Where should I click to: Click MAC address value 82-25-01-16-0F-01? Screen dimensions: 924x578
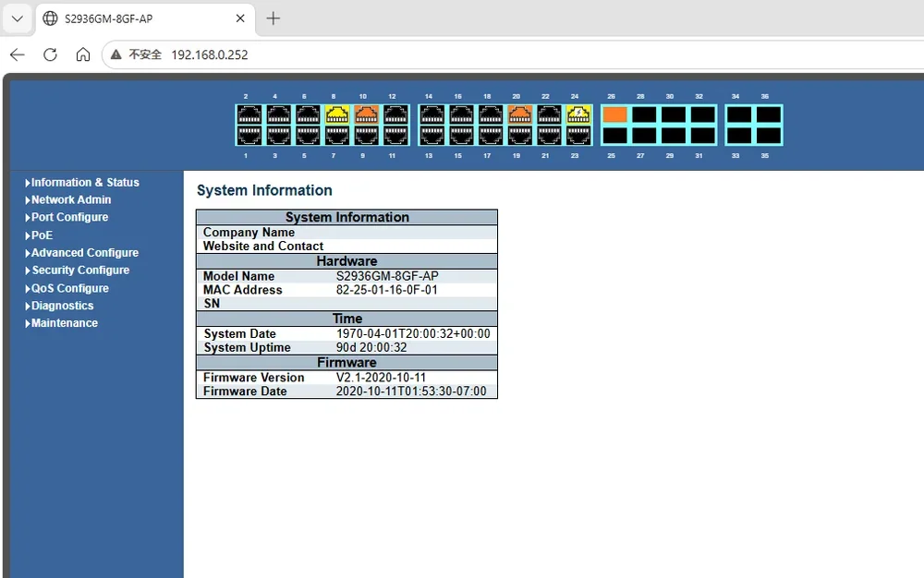coord(386,290)
